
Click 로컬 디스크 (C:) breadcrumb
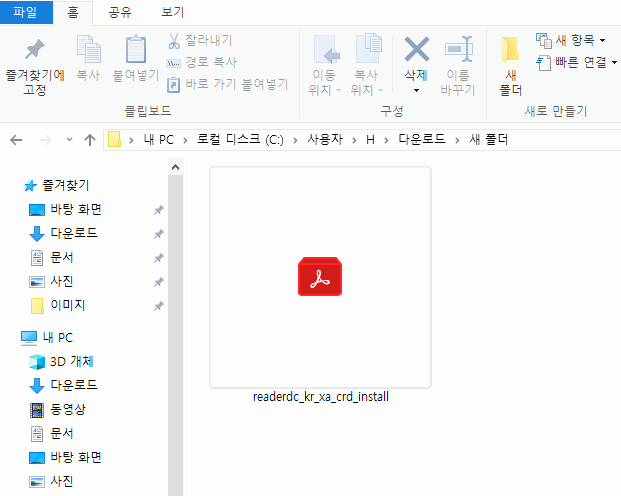(240, 139)
